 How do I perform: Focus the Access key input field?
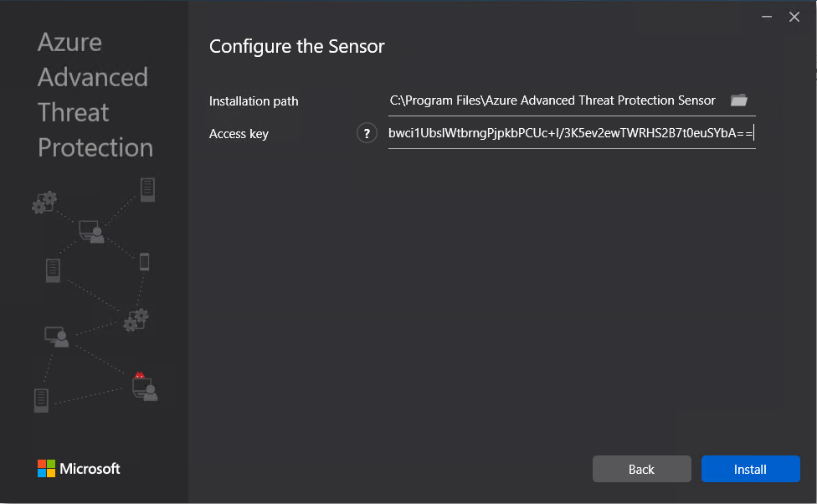tap(571, 133)
